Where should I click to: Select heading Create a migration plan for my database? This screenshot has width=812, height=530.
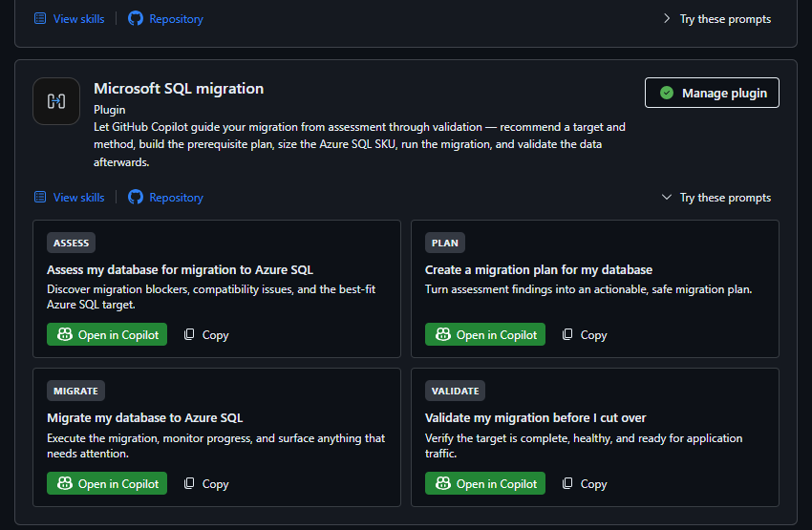point(539,269)
